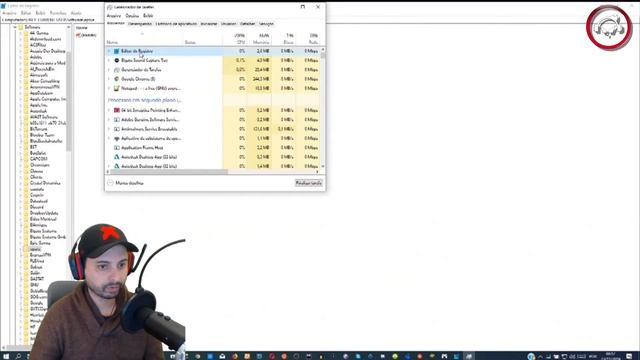Switch to the Desempenho tab

pos(140,24)
